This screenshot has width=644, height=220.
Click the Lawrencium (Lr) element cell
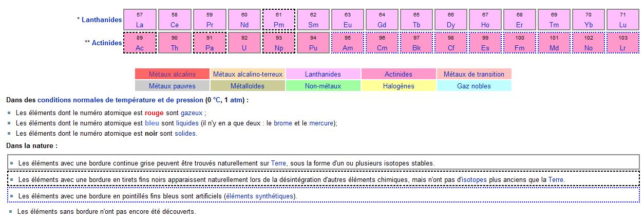[x=623, y=43]
